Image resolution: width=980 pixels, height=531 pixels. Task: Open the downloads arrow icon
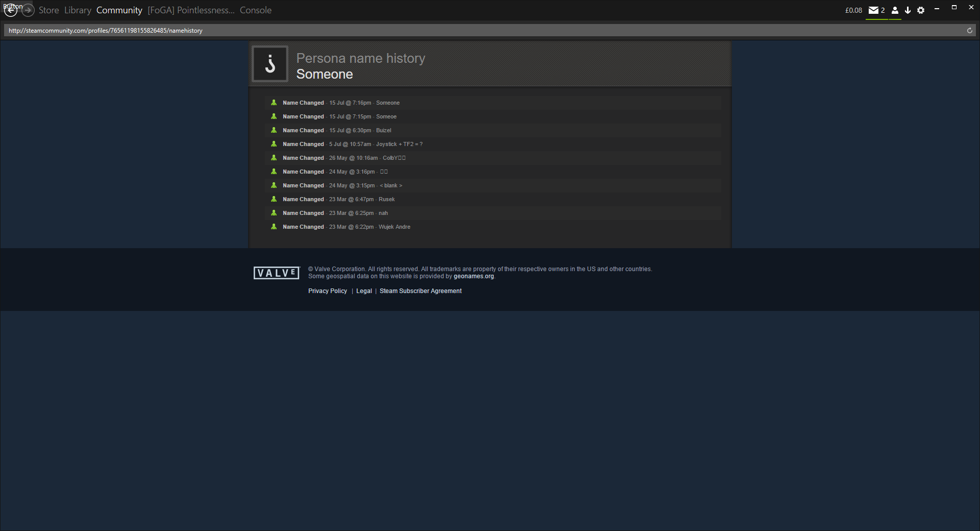[x=908, y=10]
